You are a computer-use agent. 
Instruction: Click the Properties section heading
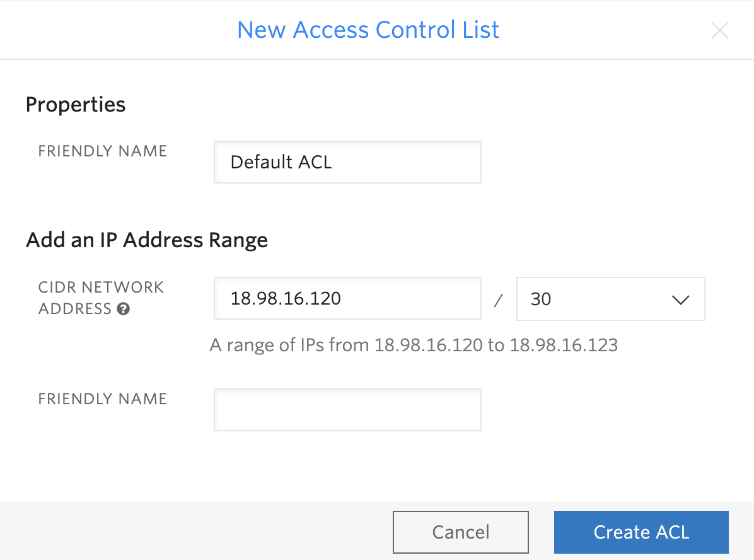[x=76, y=105]
